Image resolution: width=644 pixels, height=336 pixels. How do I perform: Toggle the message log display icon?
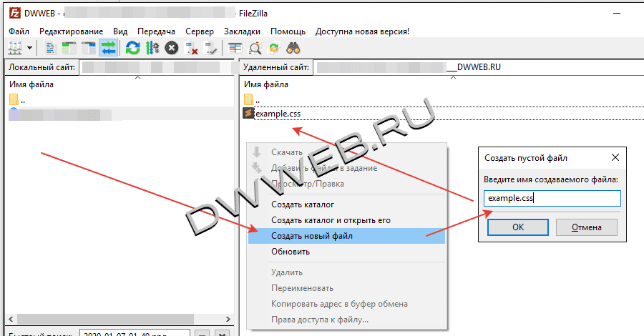(50, 48)
